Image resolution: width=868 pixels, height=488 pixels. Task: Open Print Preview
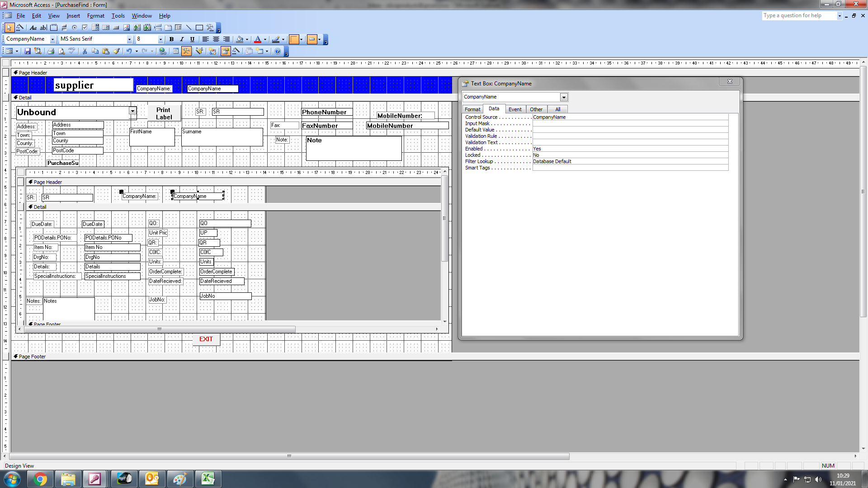pyautogui.click(x=61, y=51)
